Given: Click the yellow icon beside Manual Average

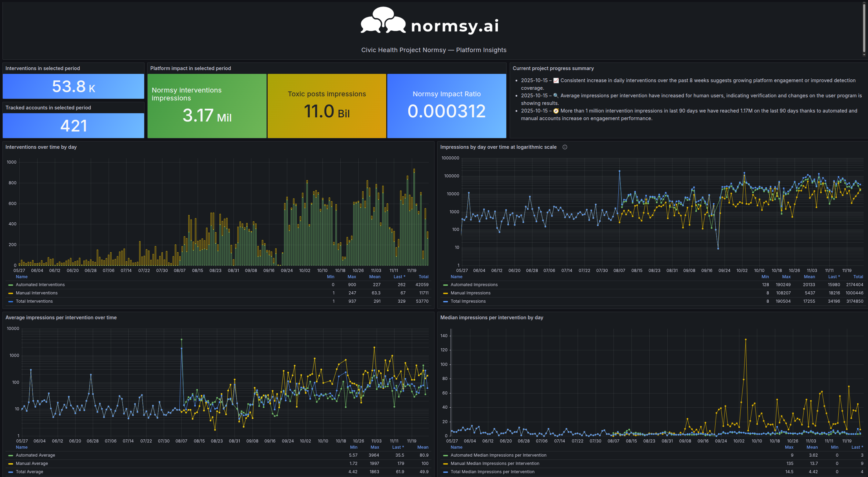Looking at the screenshot, I should point(11,463).
